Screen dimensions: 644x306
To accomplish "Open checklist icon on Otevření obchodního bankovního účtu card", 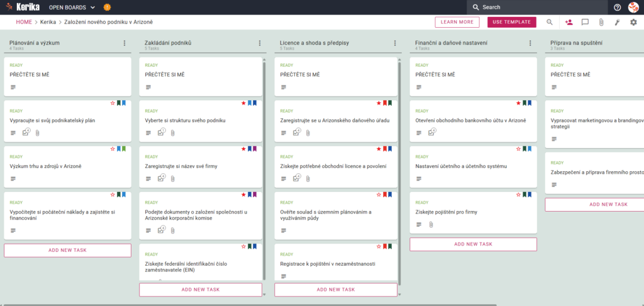I will click(x=432, y=132).
